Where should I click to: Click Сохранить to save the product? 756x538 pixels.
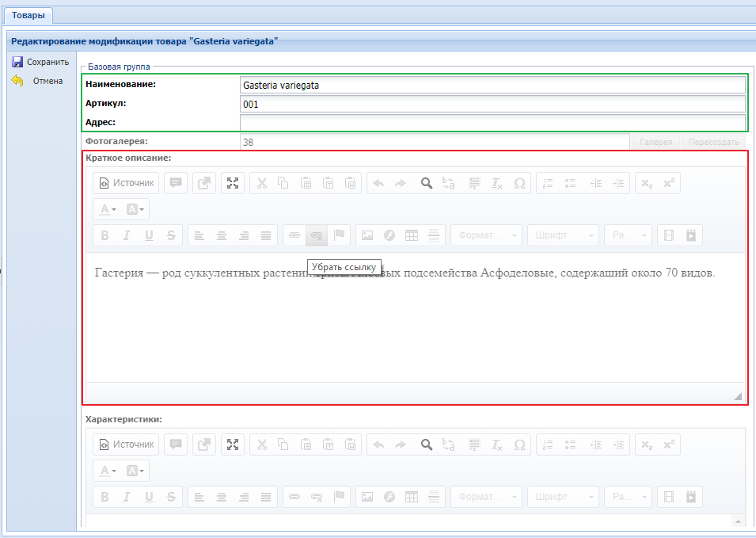(40, 62)
